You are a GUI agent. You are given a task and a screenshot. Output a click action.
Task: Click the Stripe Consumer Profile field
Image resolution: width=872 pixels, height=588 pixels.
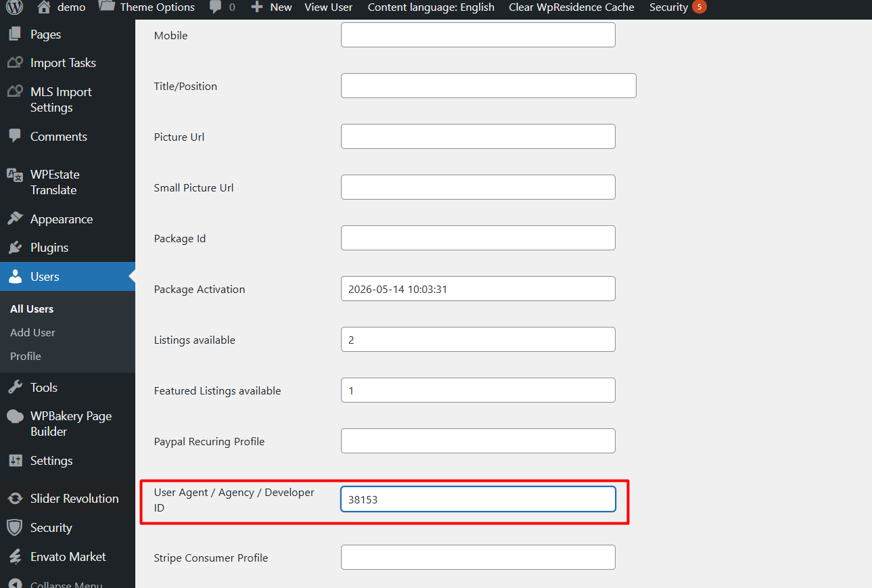[x=478, y=557]
